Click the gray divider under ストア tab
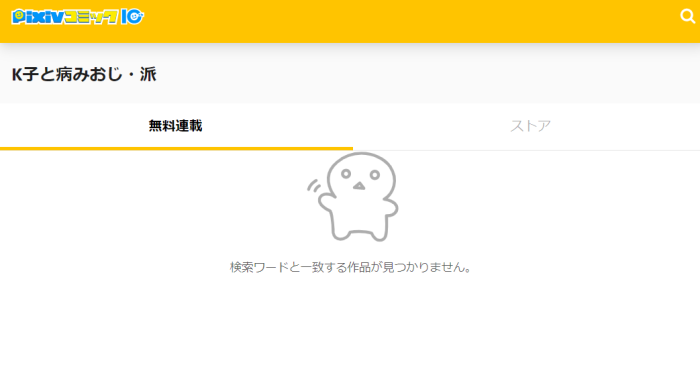Screen dimensions: 700x367 click(526, 150)
